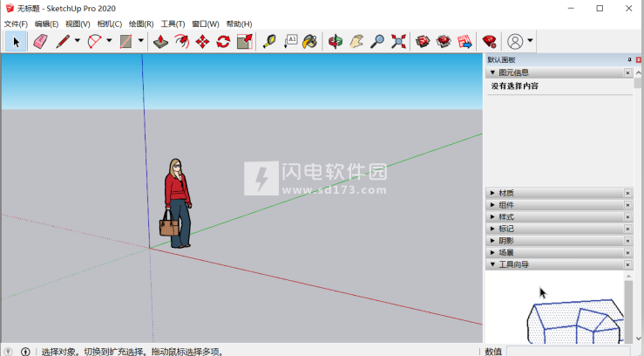Expand the 样式 panel
Viewport: 644px width, 356px height.
[492, 216]
